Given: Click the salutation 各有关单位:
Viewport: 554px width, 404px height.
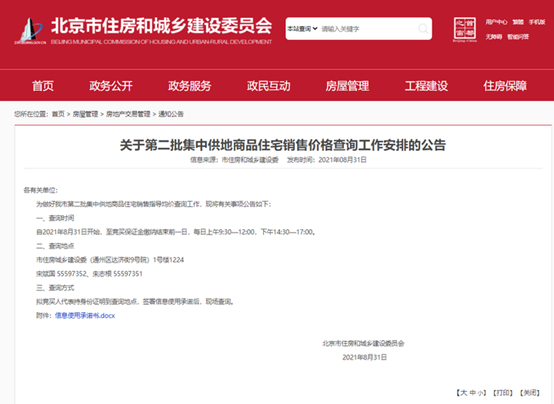Looking at the screenshot, I should (x=41, y=190).
